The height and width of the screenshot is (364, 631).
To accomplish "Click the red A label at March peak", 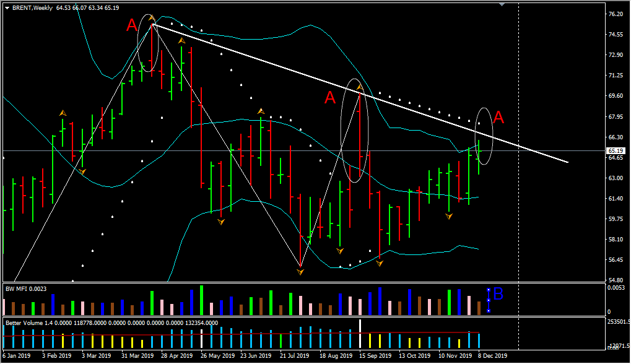I will point(132,26).
